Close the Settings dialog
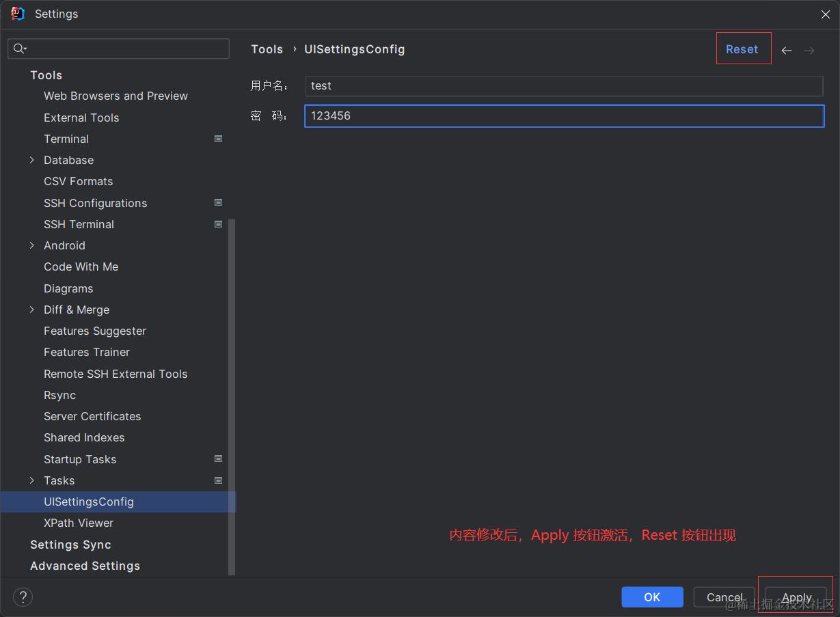The image size is (840, 617). coord(826,14)
